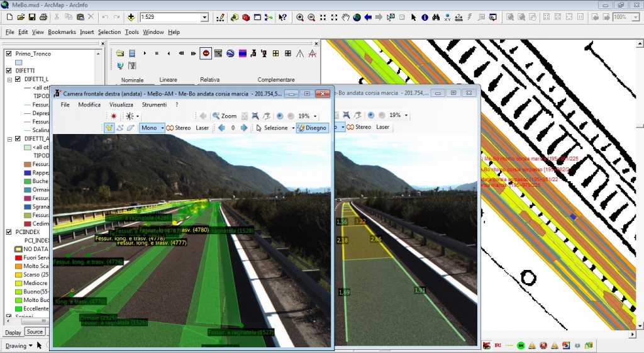644x353 pixels.
Task: Open the map scale 1:529 dropdown
Action: click(x=204, y=17)
